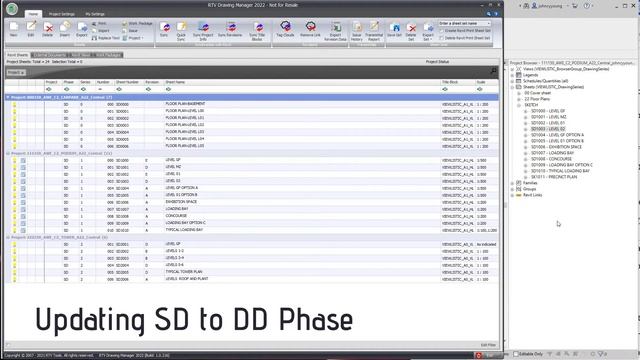Click the search magnifier icon above the grid
640x360 pixels.
click(x=493, y=71)
